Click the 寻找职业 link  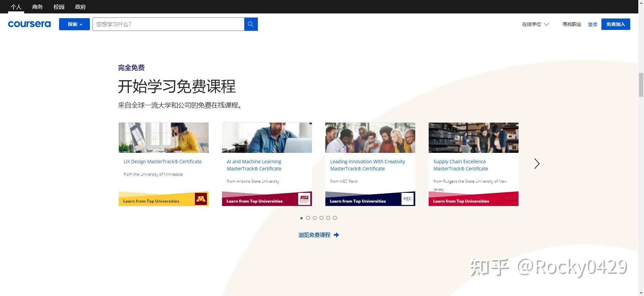(572, 24)
